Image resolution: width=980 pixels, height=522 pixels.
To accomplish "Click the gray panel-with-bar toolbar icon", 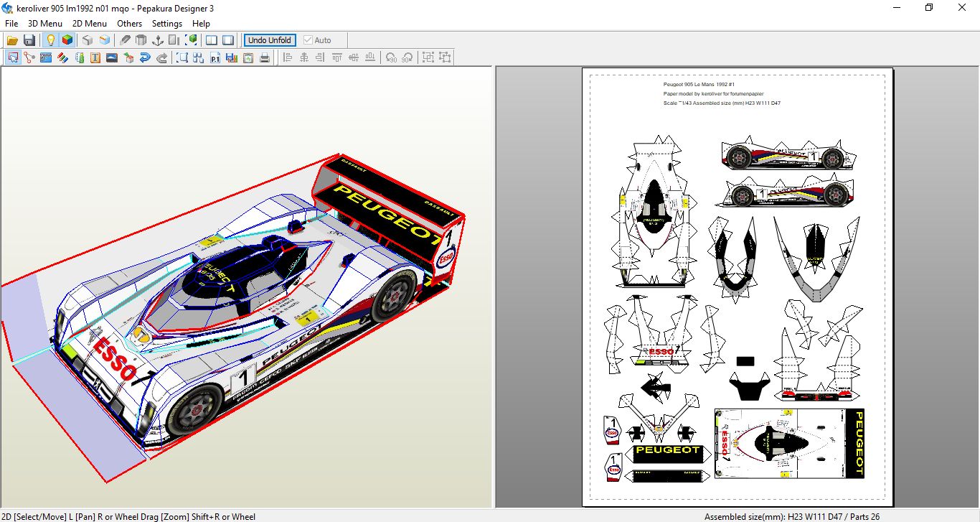I will click(x=174, y=40).
